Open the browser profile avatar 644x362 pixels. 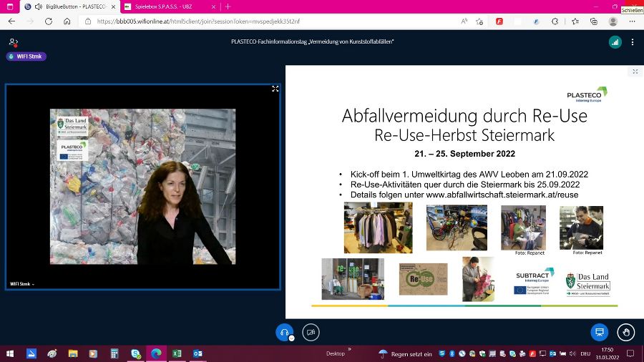tap(613, 21)
